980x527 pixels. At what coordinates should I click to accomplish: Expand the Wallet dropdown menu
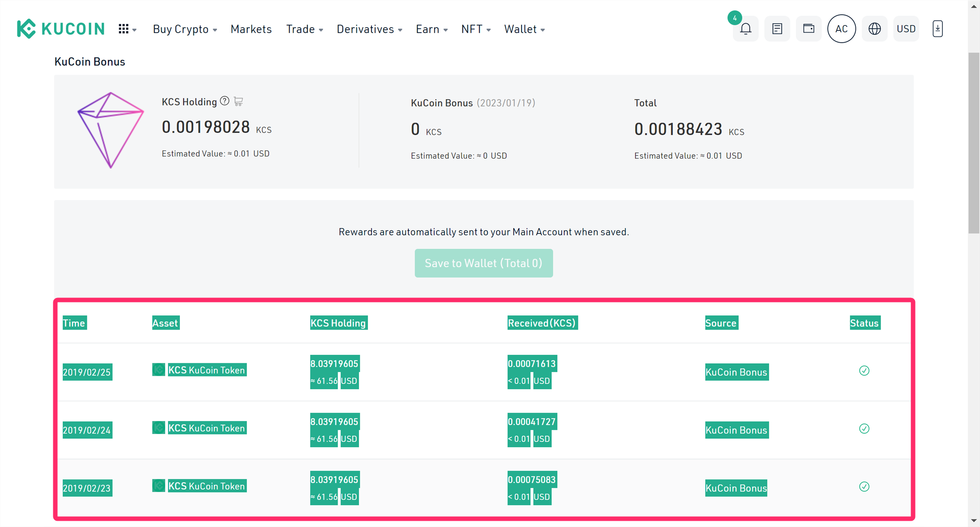pyautogui.click(x=524, y=29)
